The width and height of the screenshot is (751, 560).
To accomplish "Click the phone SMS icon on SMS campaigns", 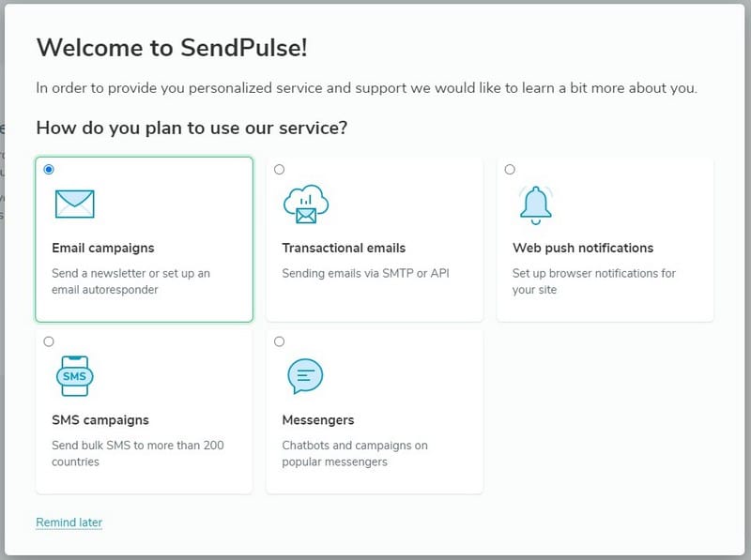I will click(74, 376).
